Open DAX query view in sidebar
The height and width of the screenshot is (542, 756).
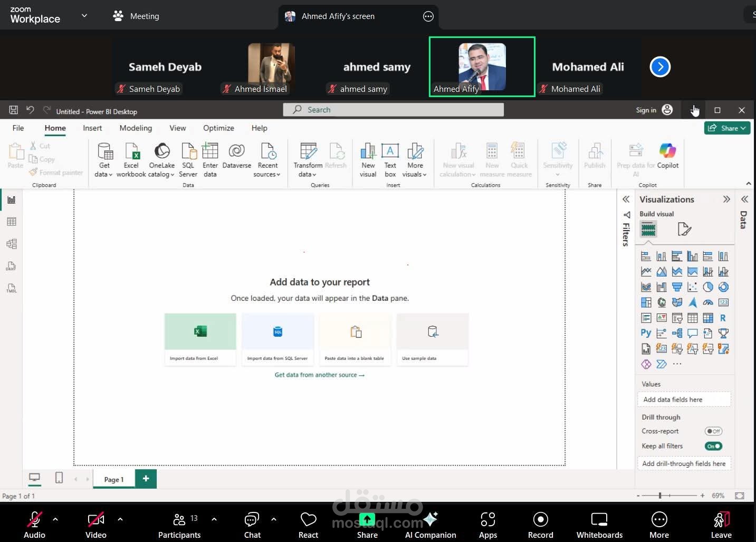(12, 266)
